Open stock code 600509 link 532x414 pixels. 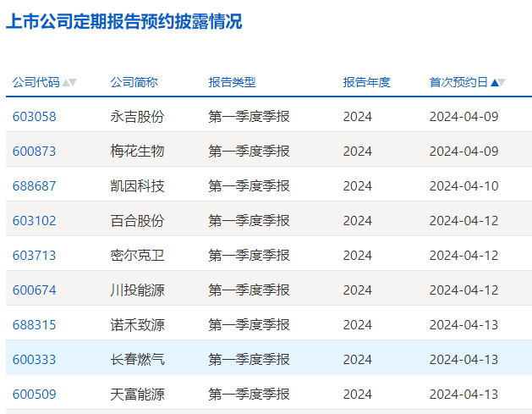click(34, 394)
